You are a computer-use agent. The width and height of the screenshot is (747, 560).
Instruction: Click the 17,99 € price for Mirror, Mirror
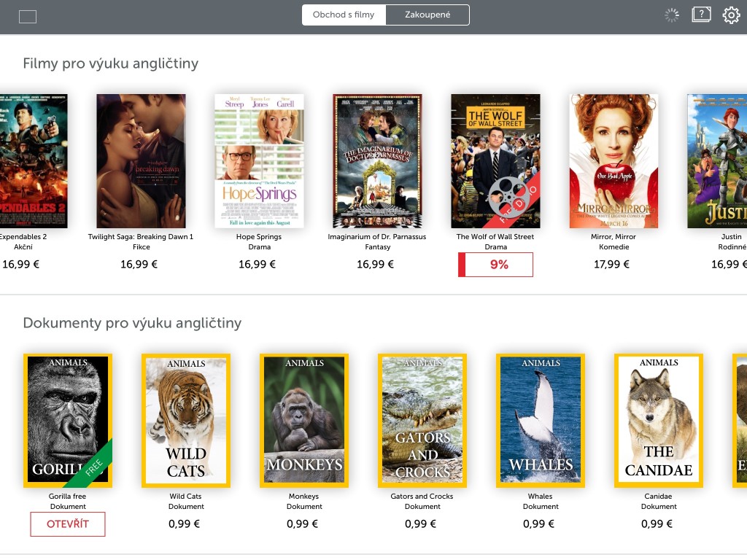(x=611, y=264)
